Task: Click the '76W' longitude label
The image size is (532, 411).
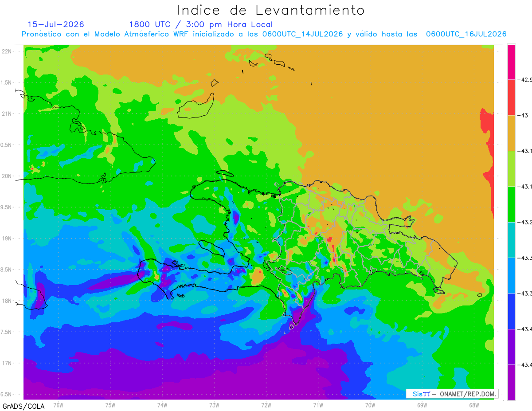Action: click(58, 405)
